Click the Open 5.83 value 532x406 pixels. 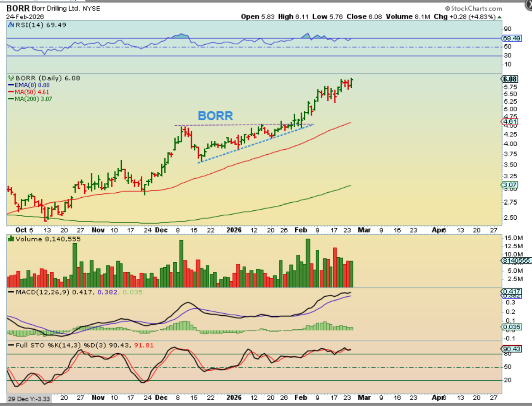pyautogui.click(x=258, y=16)
